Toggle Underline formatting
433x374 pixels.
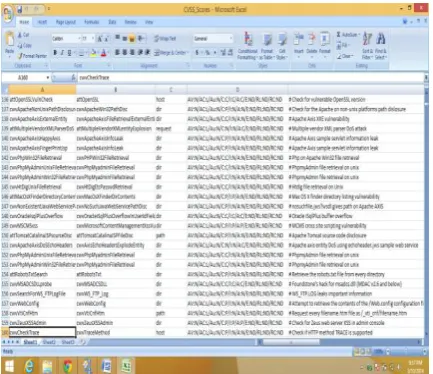click(x=69, y=53)
